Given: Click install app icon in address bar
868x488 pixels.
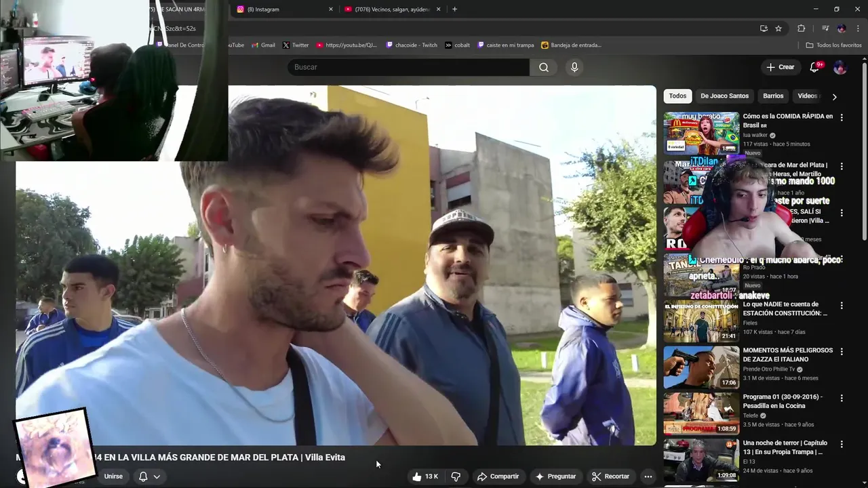Looking at the screenshot, I should coord(764,28).
